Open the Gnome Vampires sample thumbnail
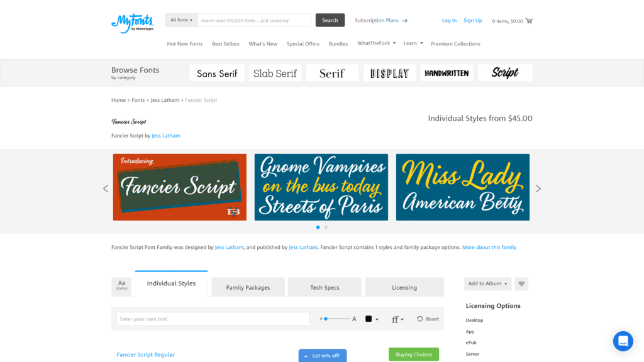Image resolution: width=644 pixels, height=362 pixels. click(321, 187)
